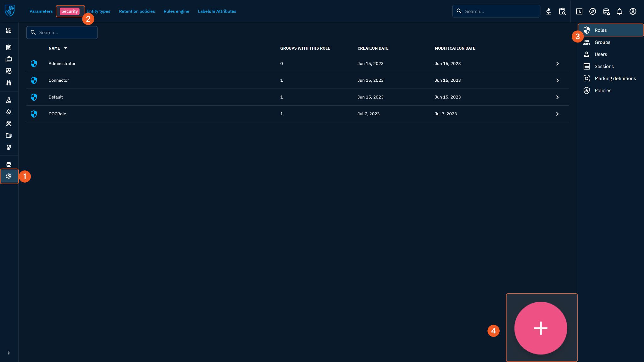Viewport: 644px width, 362px height.
Task: Switch to the Security tab
Action: [69, 11]
